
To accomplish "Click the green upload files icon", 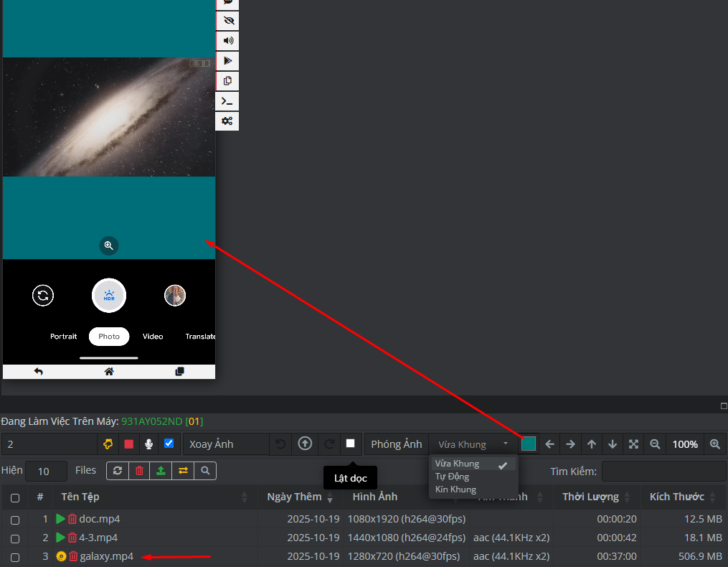I will [161, 471].
